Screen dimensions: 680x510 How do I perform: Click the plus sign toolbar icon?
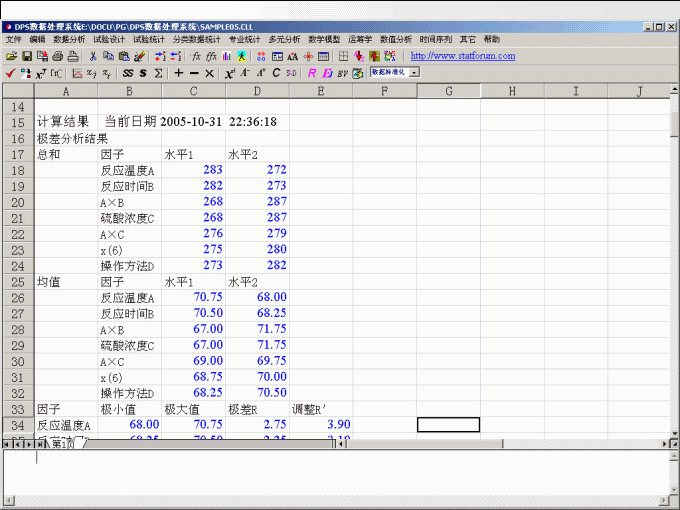(178, 73)
